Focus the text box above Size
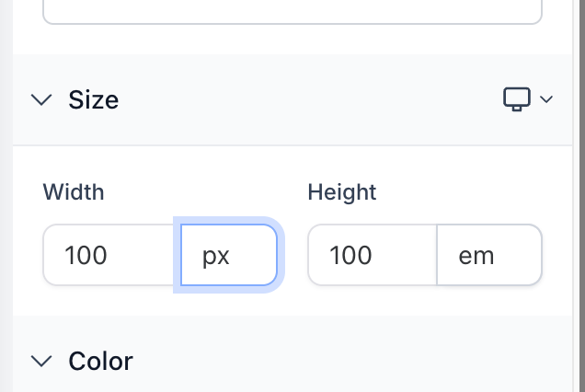This screenshot has height=392, width=585. click(x=292, y=12)
